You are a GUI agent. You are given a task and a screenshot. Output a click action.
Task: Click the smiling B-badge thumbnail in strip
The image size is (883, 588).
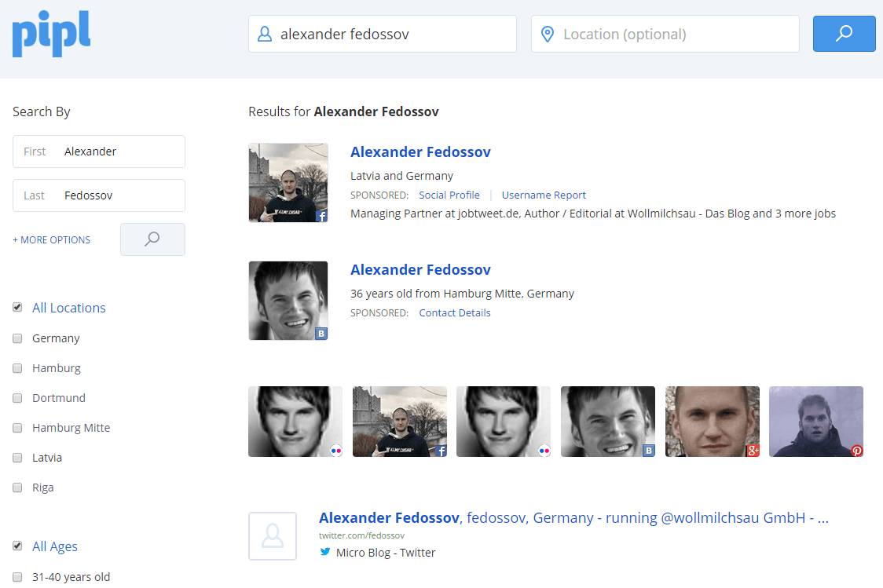tap(608, 422)
